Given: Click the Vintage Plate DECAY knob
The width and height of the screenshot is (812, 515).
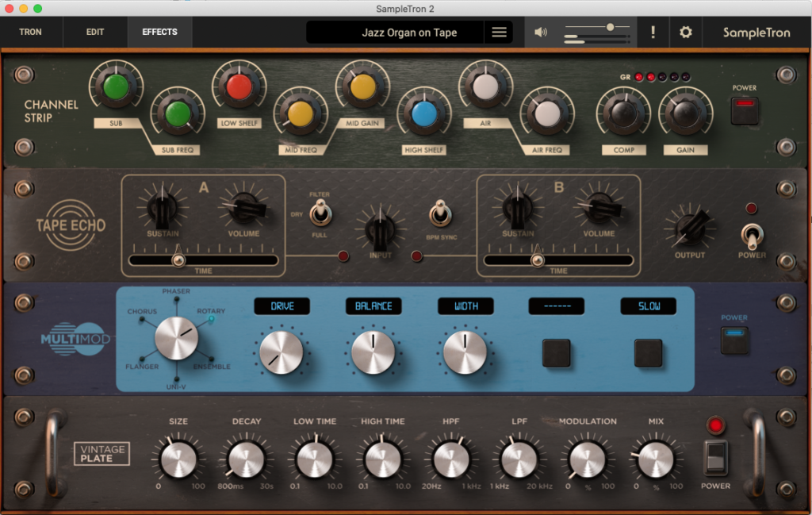Looking at the screenshot, I should (246, 459).
